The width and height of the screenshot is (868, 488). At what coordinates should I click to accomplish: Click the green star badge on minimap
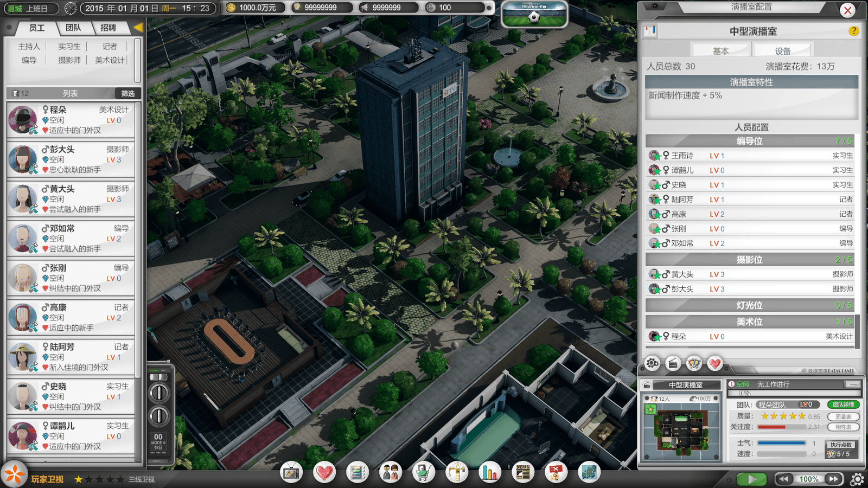pyautogui.click(x=650, y=409)
